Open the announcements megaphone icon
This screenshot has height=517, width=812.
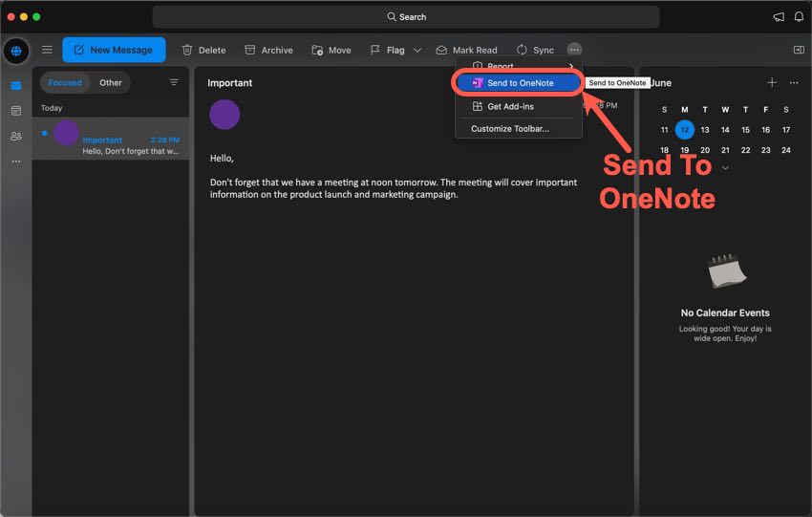click(779, 16)
